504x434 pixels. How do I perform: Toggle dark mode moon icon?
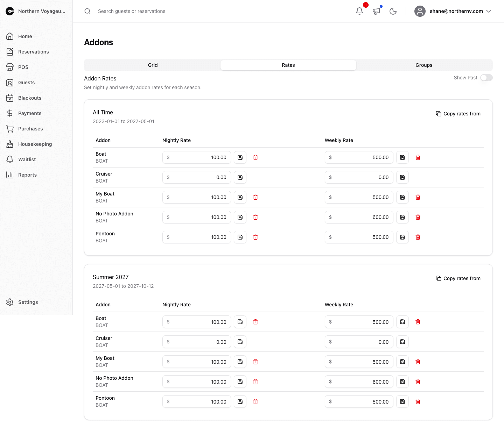point(393,11)
